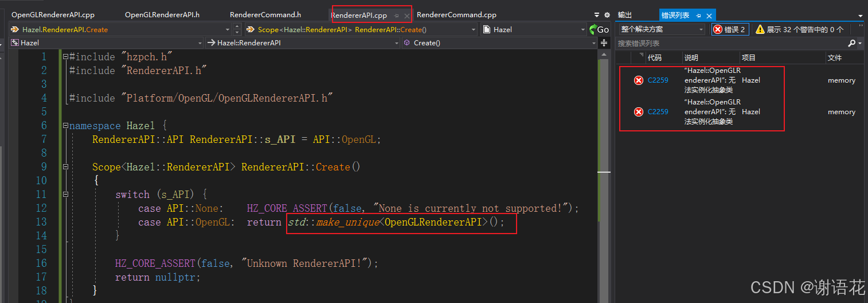This screenshot has width=868, height=303.
Task: Click the green Go button
Action: [599, 29]
